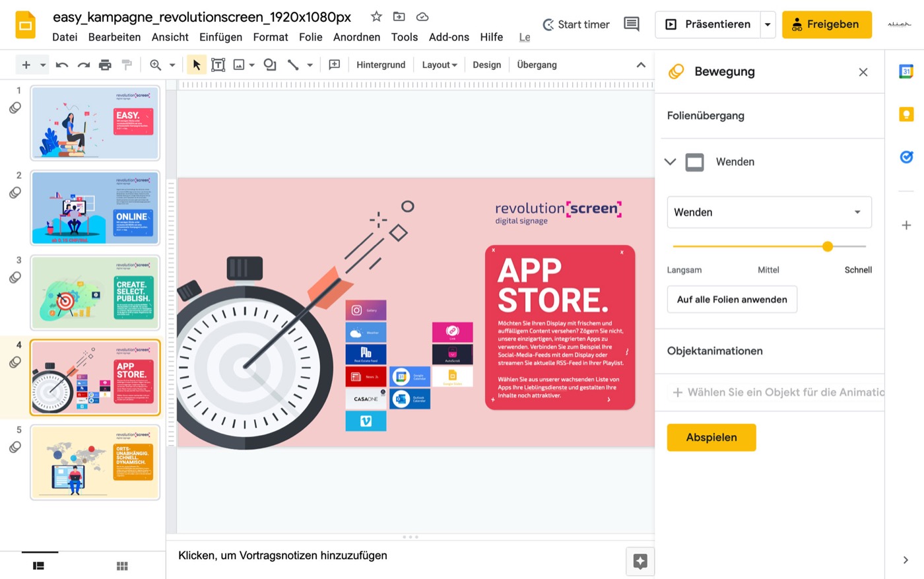
Task: Select the paint format tool
Action: (x=127, y=65)
